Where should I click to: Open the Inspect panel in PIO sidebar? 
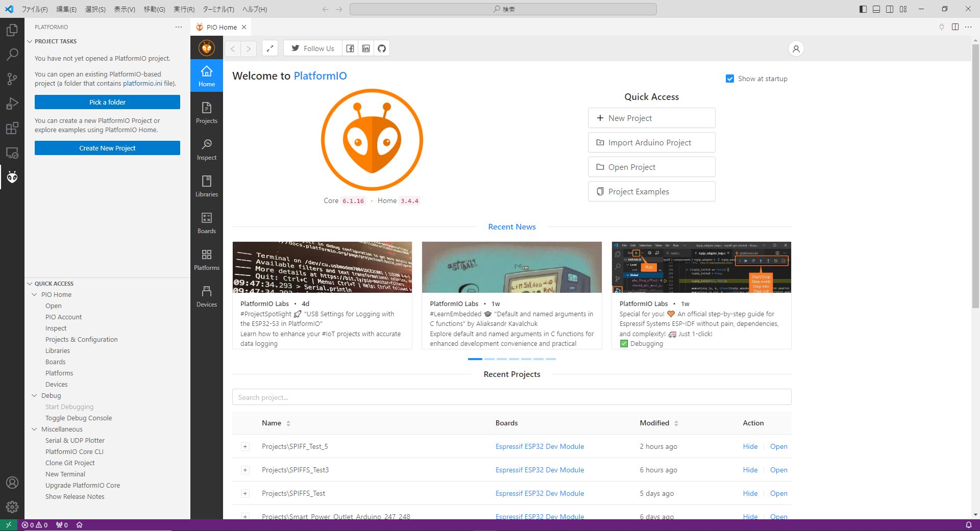point(206,149)
